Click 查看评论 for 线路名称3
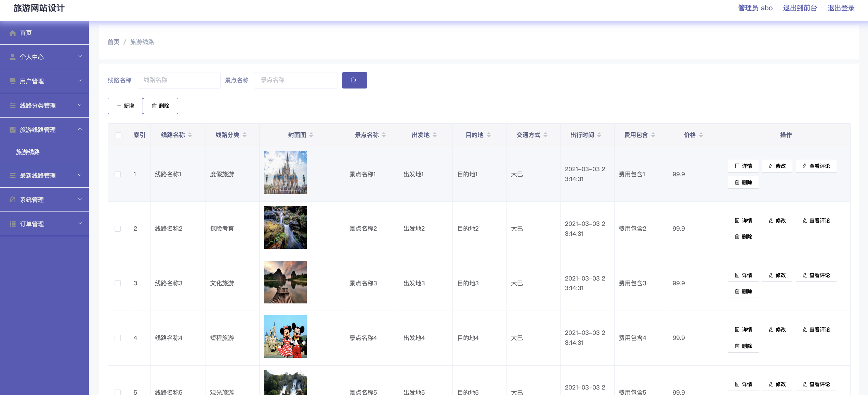Viewport: 868px width, 395px height. click(816, 275)
